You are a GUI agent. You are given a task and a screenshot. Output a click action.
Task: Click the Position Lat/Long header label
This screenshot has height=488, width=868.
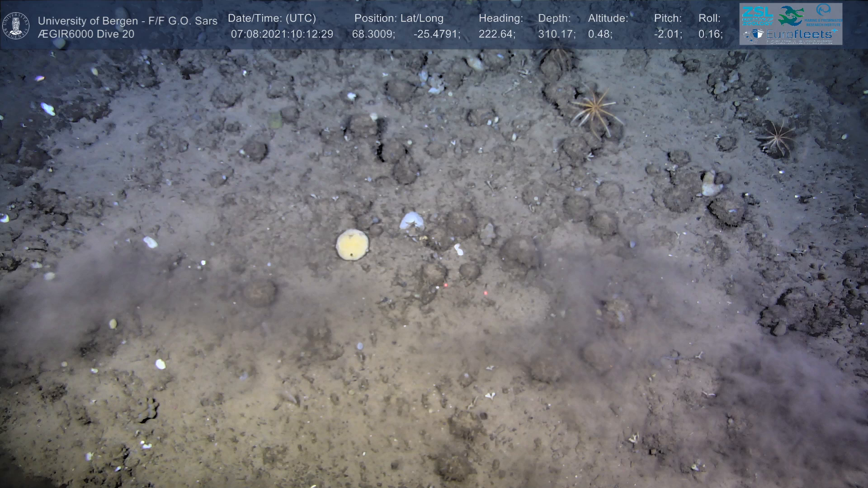pos(399,19)
